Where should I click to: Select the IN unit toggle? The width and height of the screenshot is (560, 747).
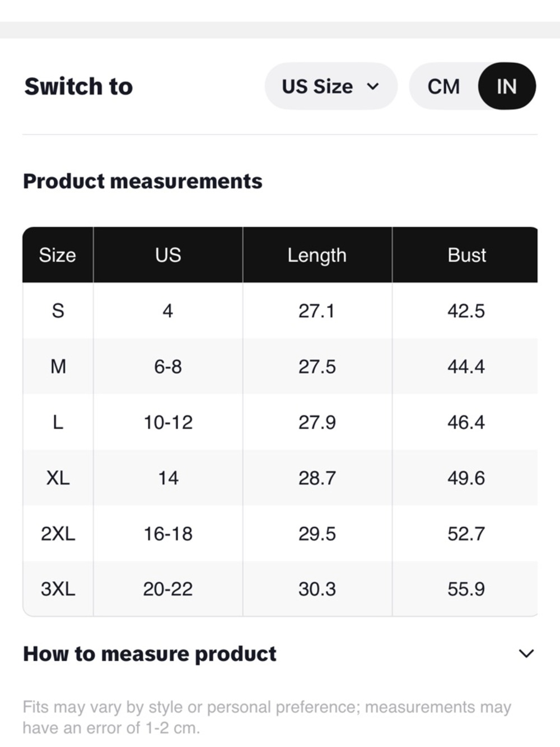click(507, 86)
